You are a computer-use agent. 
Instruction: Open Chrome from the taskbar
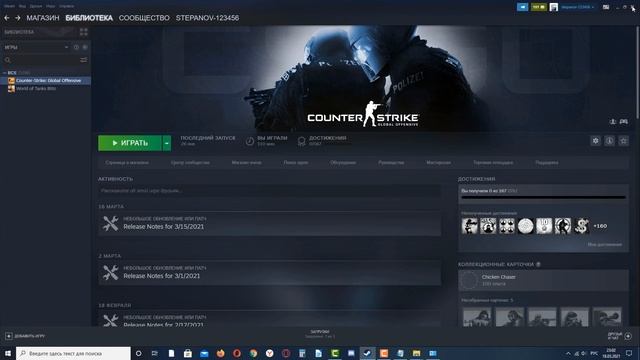point(253,353)
